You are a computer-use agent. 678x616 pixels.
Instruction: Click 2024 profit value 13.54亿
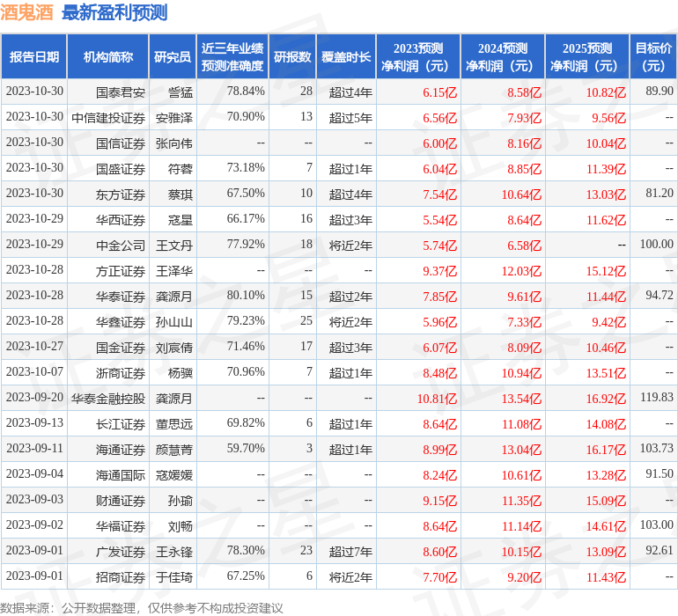click(521, 398)
